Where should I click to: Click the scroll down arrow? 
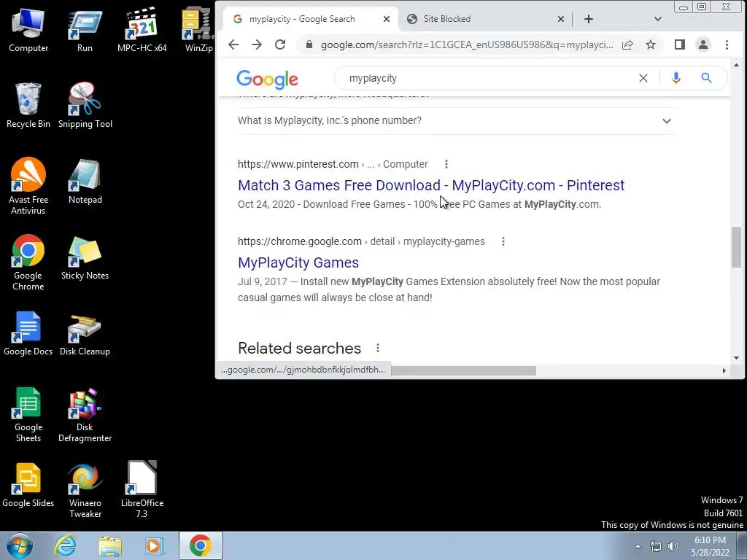click(737, 358)
